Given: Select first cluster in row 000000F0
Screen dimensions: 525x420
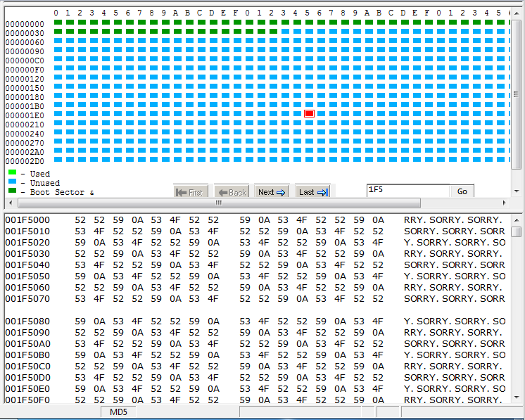Looking at the screenshot, I should point(58,68).
